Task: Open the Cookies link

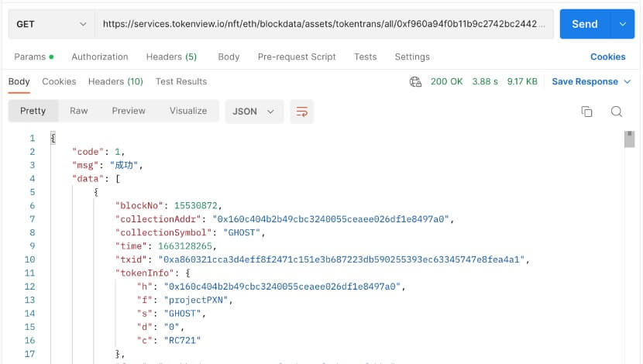Action: [x=608, y=57]
